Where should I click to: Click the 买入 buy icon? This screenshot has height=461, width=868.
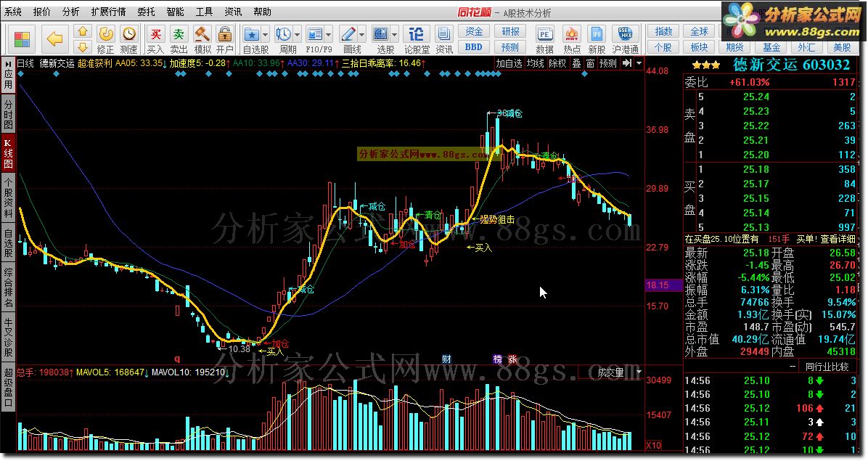click(x=155, y=34)
